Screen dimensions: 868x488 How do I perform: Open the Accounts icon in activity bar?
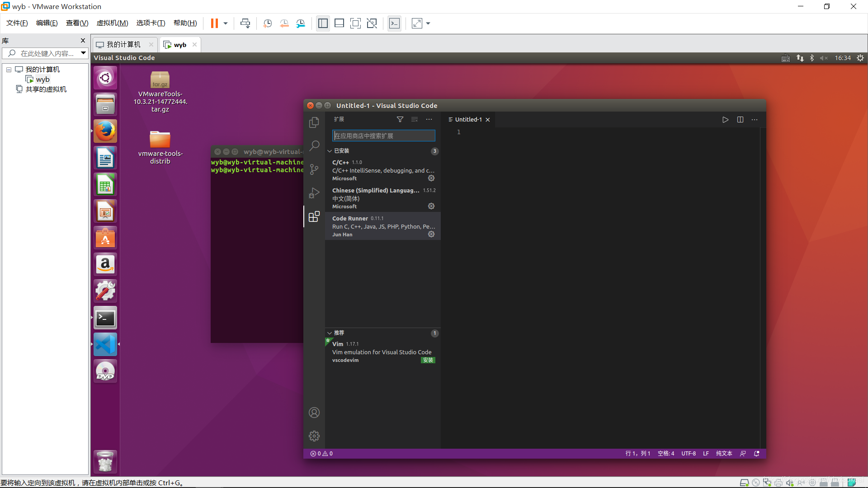point(314,413)
